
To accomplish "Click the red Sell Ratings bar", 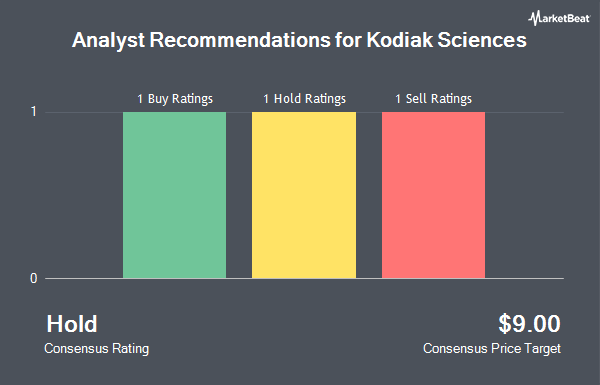I will 434,195.
